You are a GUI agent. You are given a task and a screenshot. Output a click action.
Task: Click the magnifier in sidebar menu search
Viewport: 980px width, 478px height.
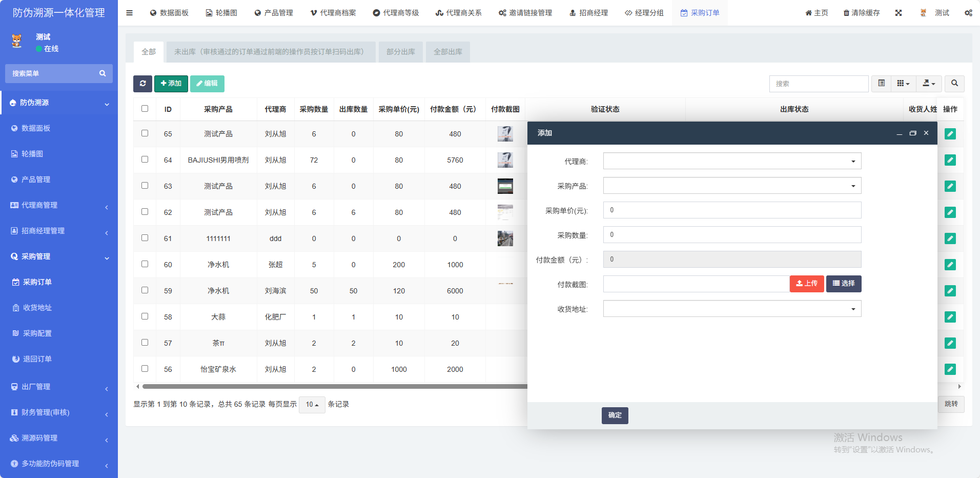click(103, 73)
